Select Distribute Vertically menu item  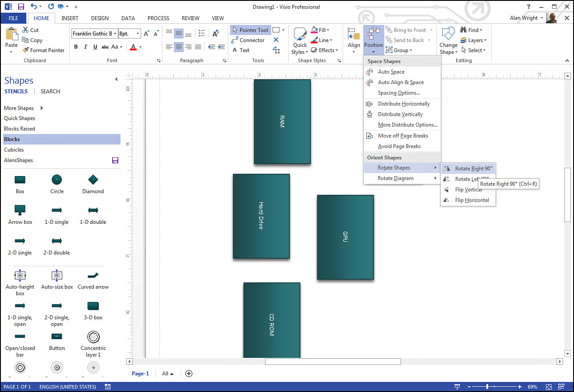point(402,114)
